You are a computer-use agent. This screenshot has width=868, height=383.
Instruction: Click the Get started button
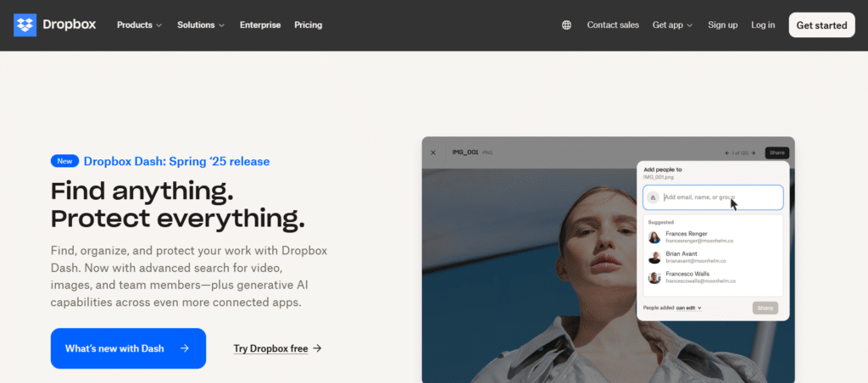click(821, 25)
